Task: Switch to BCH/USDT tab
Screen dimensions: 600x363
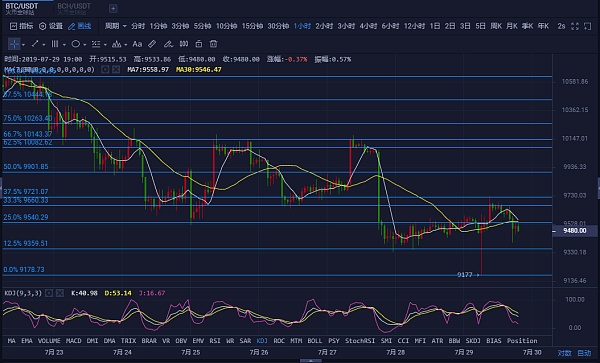Action: tap(74, 8)
